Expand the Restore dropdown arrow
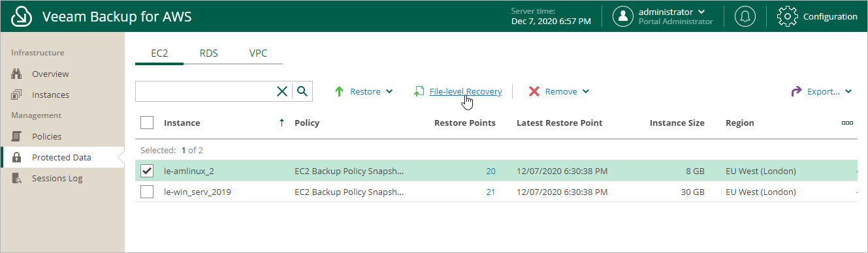Screen dimensions: 868x253 [390, 92]
